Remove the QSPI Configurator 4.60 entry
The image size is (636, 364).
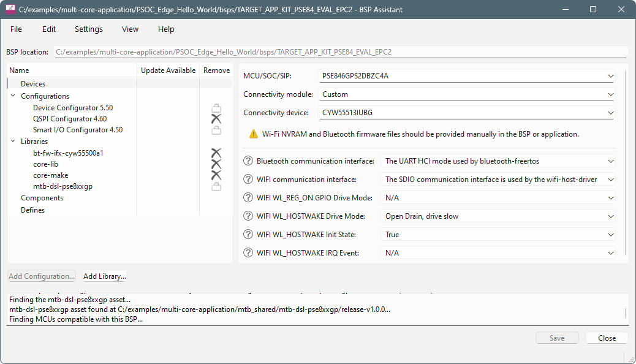(216, 119)
